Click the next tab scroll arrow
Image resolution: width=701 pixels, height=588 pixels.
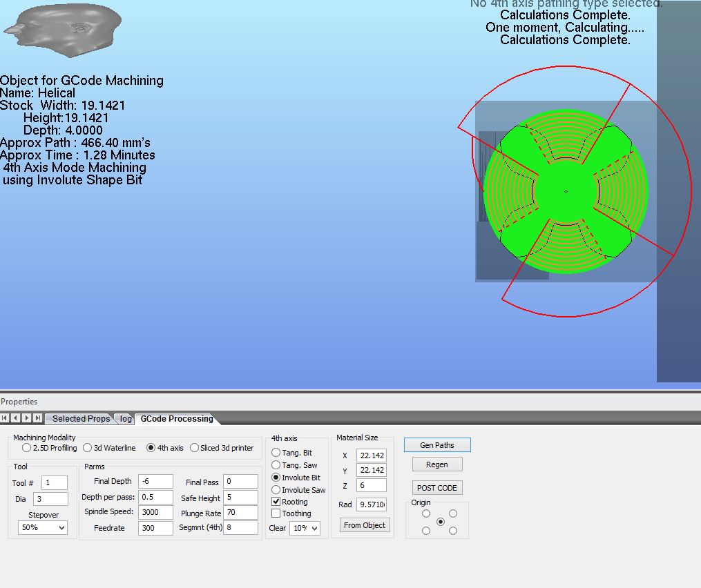click(26, 418)
